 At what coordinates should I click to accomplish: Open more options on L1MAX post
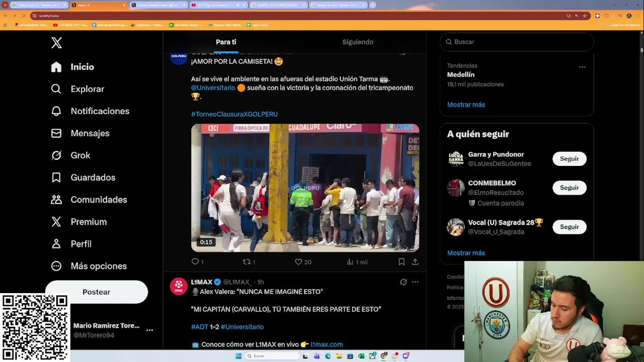pyautogui.click(x=415, y=282)
